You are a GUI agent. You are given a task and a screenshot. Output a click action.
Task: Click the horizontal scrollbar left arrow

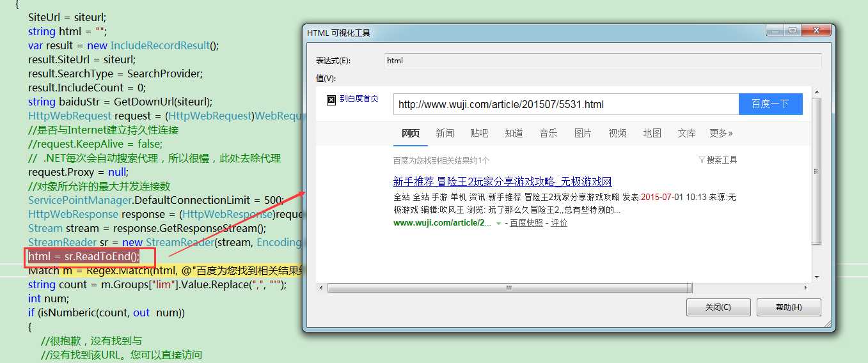point(320,288)
